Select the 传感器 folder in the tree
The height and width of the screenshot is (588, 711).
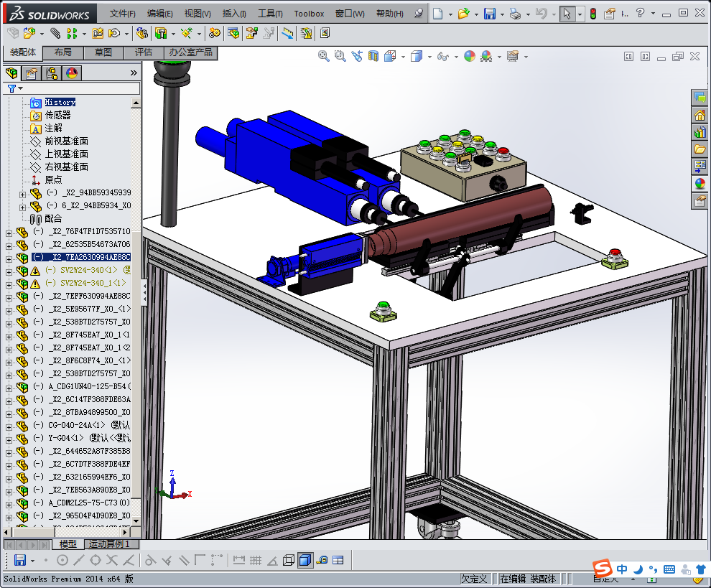pyautogui.click(x=57, y=115)
